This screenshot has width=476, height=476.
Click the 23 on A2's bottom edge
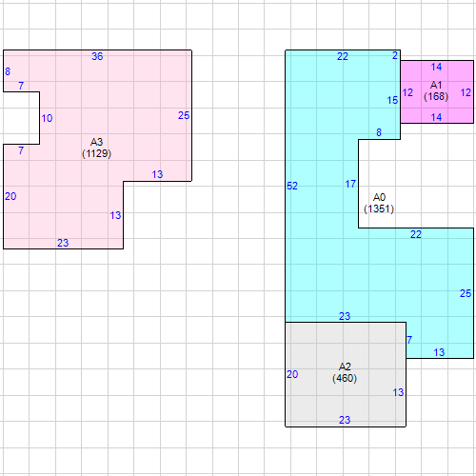click(x=345, y=420)
